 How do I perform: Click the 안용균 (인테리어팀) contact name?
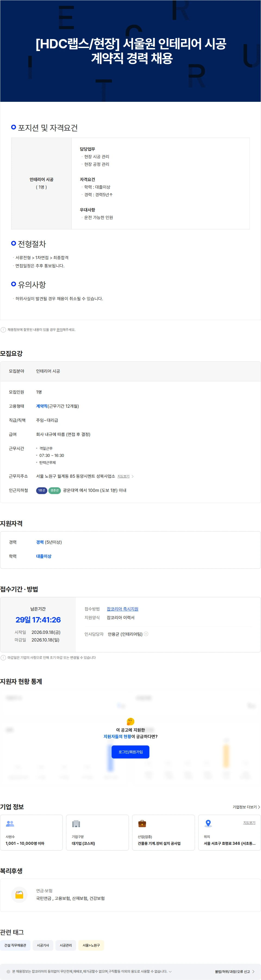tap(125, 634)
